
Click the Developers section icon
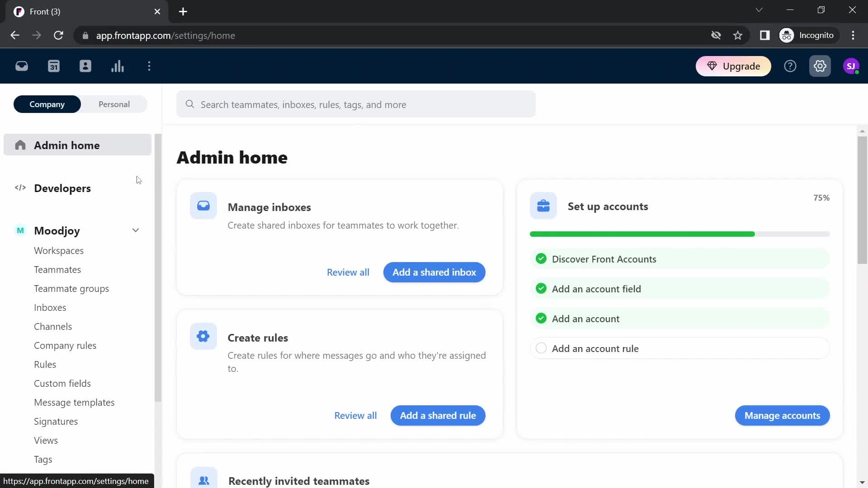20,188
